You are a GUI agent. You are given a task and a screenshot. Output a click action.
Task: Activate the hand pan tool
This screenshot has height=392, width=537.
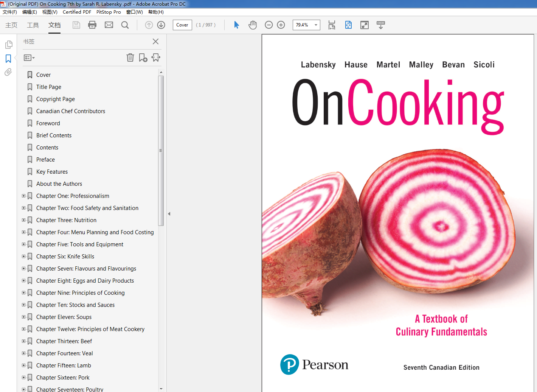[253, 25]
